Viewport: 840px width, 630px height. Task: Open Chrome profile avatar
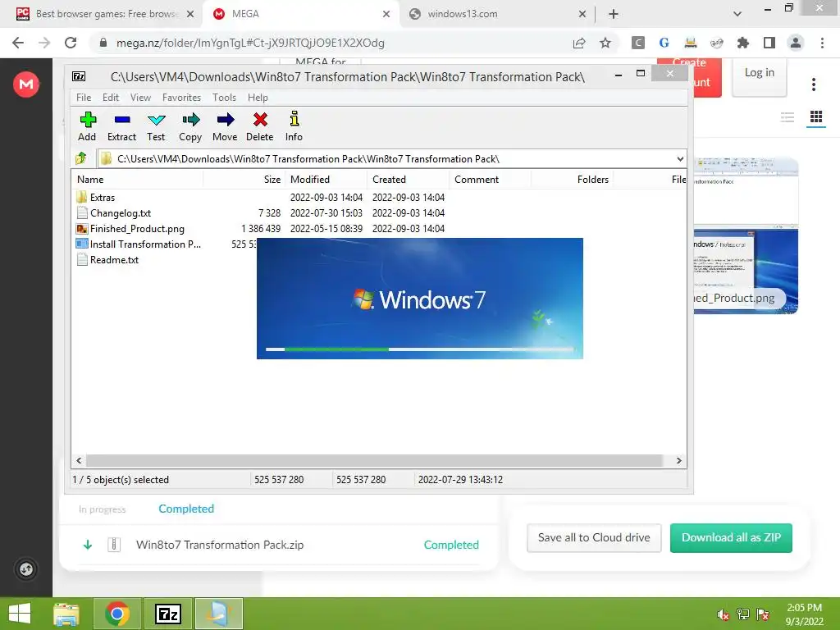coord(796,43)
